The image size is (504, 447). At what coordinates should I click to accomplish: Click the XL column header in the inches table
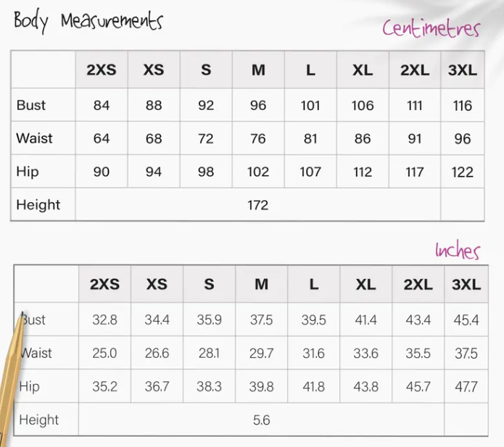tap(365, 285)
